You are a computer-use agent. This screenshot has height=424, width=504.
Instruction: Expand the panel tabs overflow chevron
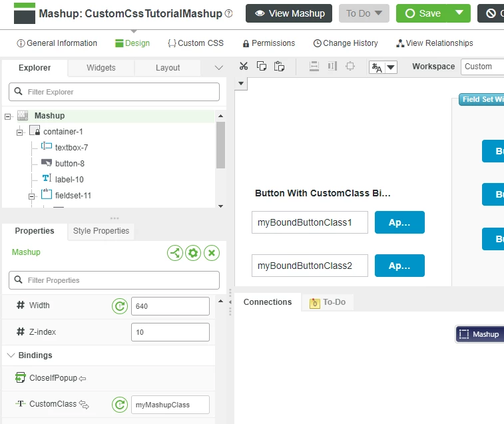[x=218, y=67]
